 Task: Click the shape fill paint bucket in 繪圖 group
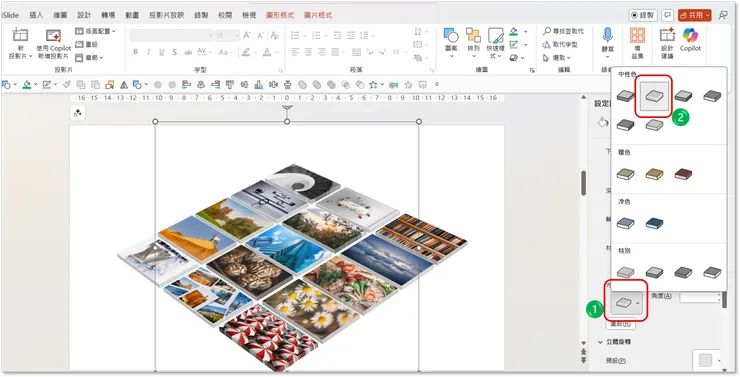coord(513,32)
